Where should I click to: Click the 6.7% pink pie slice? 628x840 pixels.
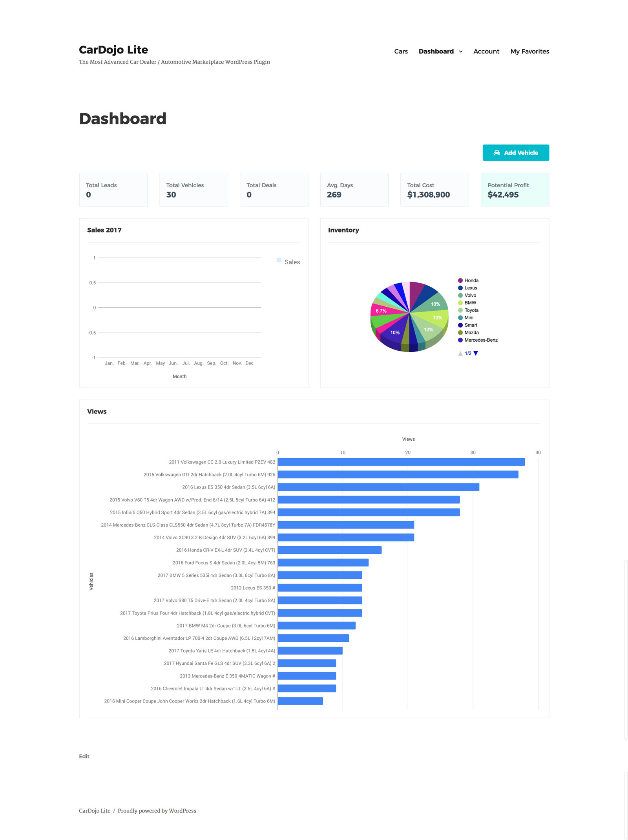pos(383,310)
